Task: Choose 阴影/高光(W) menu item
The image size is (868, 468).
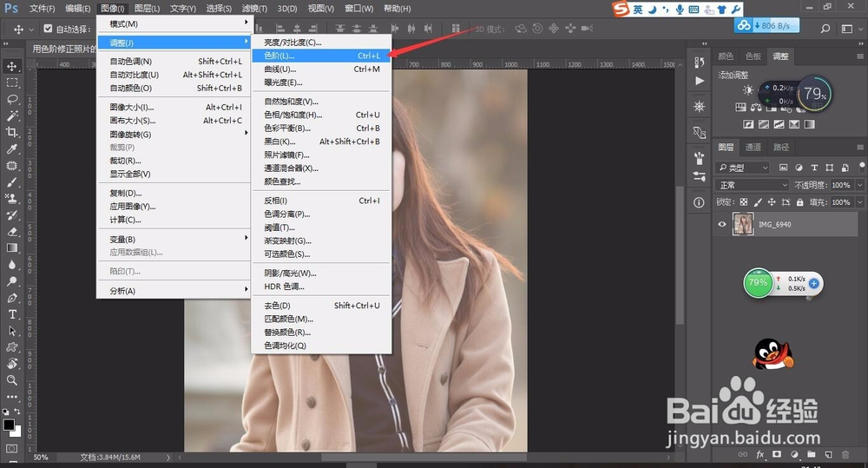Action: tap(321, 273)
